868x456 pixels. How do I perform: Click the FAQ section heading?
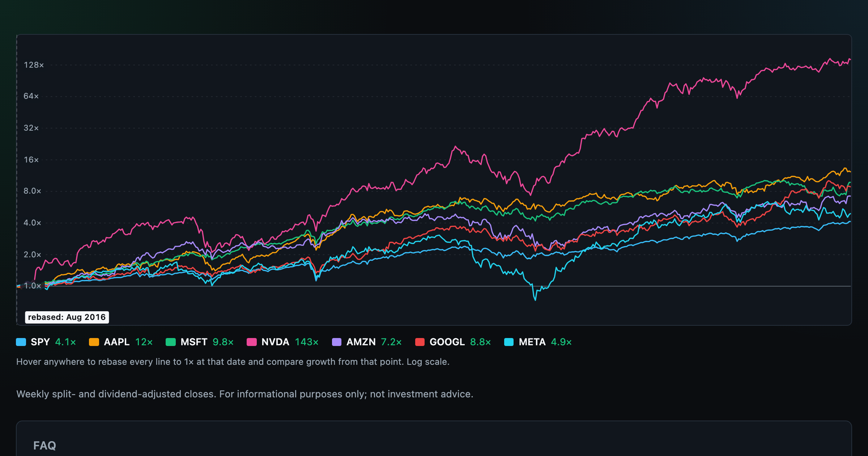point(44,446)
